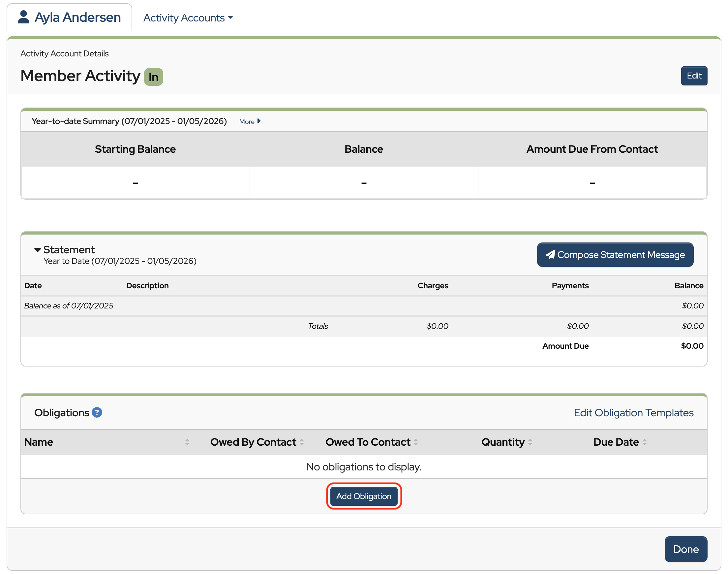Click the Starting Balance value cell
The height and width of the screenshot is (574, 728).
click(x=135, y=182)
